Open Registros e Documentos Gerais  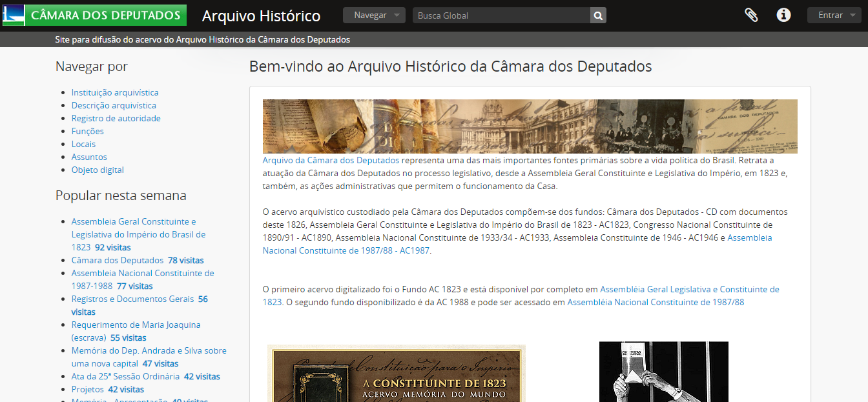[x=133, y=299]
